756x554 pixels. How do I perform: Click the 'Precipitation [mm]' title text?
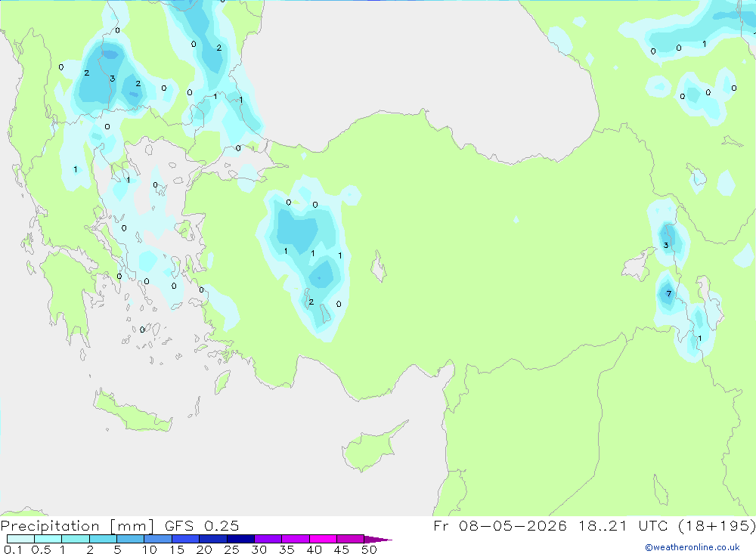click(77, 526)
